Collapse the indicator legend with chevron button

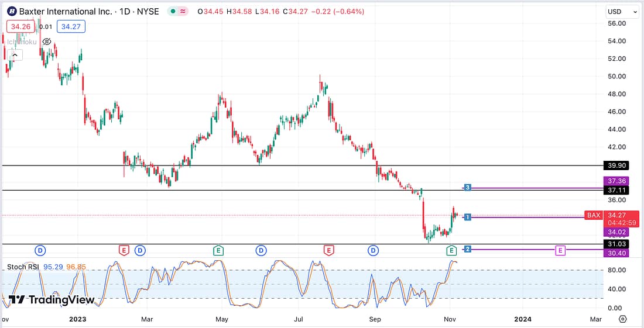(15, 55)
